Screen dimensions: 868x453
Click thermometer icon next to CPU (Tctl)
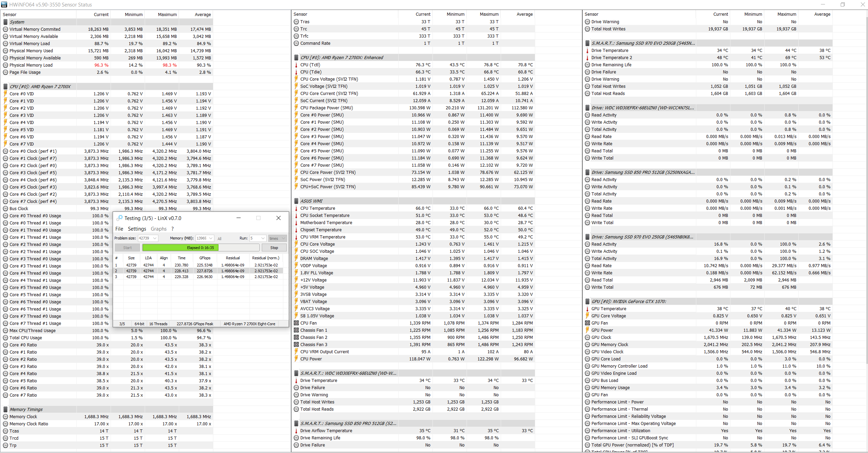pos(296,65)
